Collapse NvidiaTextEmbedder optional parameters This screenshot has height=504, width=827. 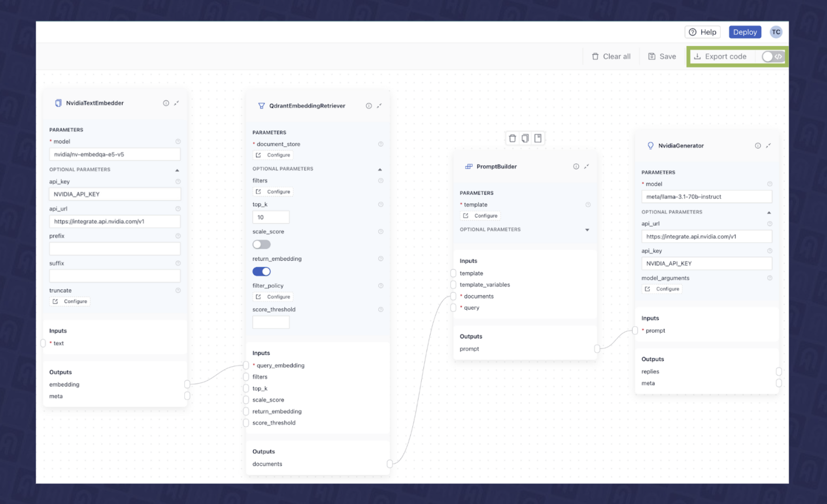click(x=177, y=170)
